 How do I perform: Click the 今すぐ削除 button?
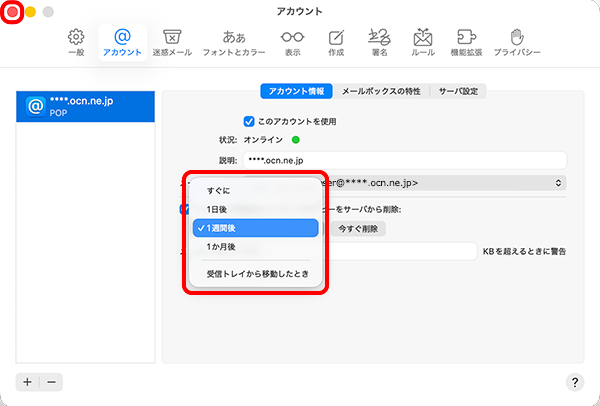(x=357, y=229)
